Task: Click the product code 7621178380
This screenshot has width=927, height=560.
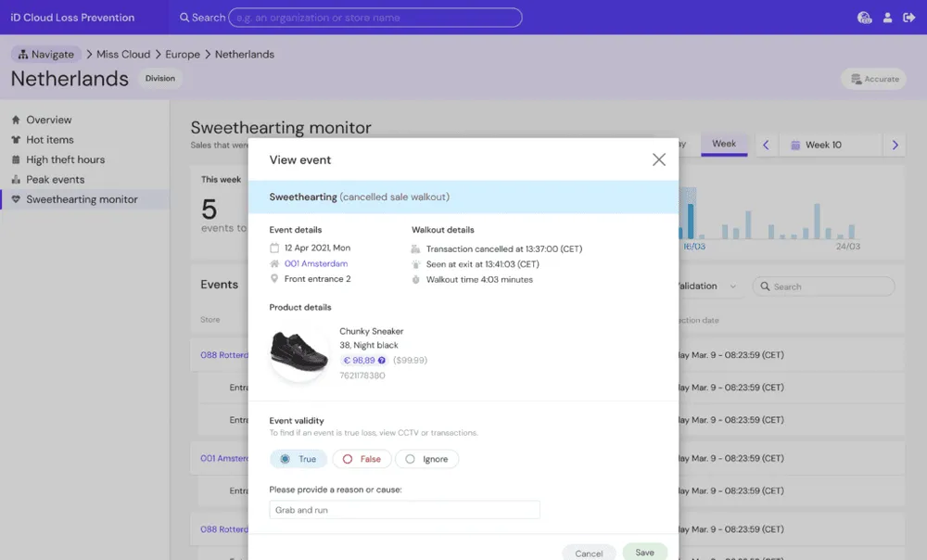Action: [x=362, y=375]
